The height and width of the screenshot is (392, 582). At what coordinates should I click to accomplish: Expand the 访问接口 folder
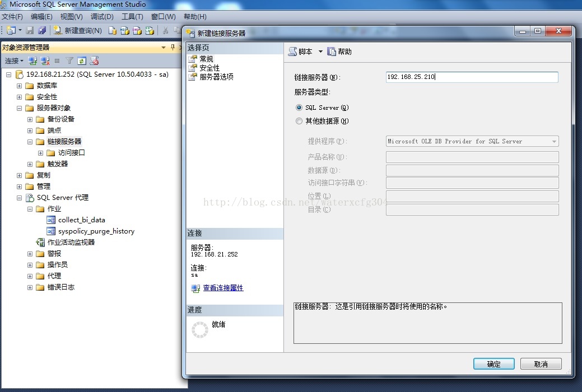[41, 153]
